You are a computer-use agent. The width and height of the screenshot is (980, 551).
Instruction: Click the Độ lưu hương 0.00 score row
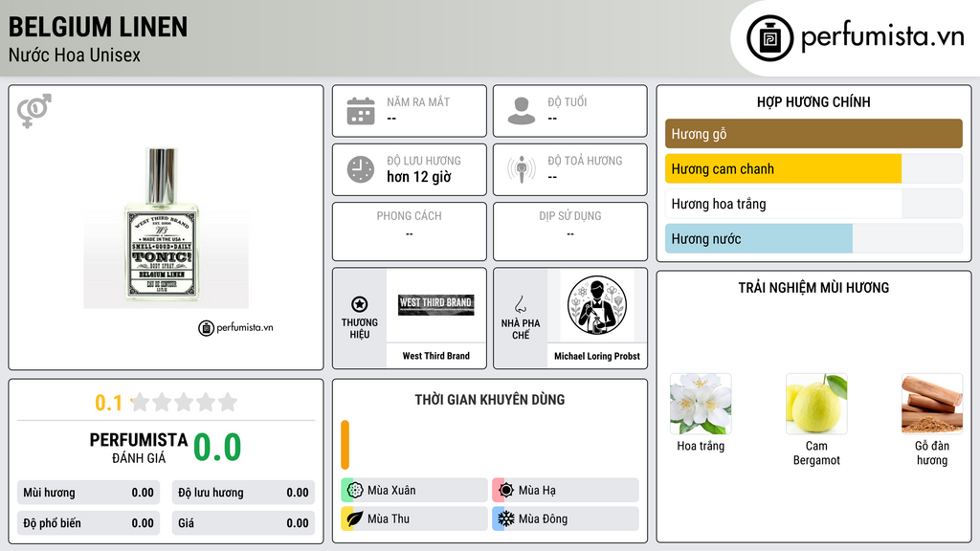243,493
